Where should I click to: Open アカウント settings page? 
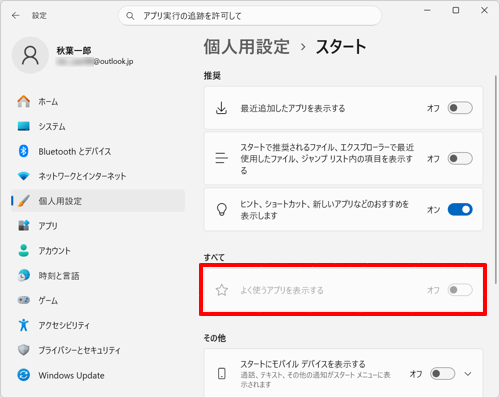pos(98,251)
